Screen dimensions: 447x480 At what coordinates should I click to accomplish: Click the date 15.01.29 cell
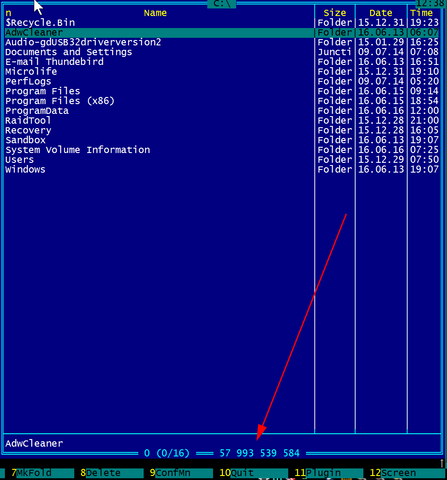[381, 42]
